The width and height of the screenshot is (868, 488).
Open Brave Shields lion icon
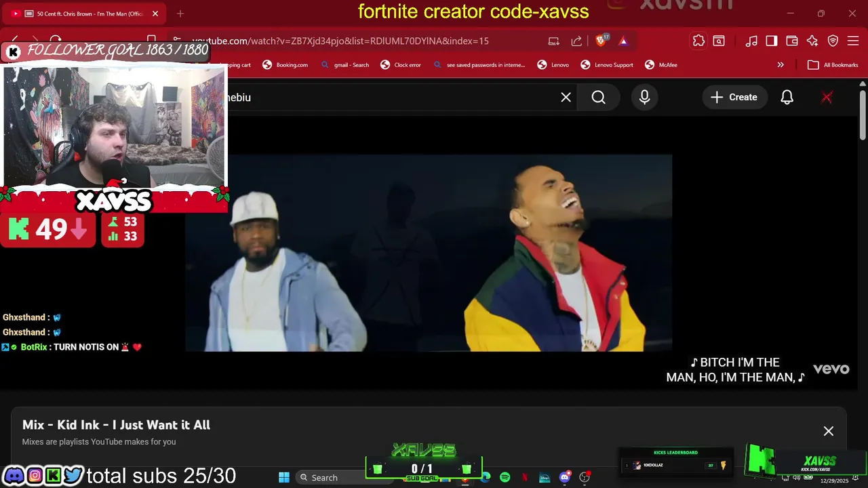click(x=601, y=41)
